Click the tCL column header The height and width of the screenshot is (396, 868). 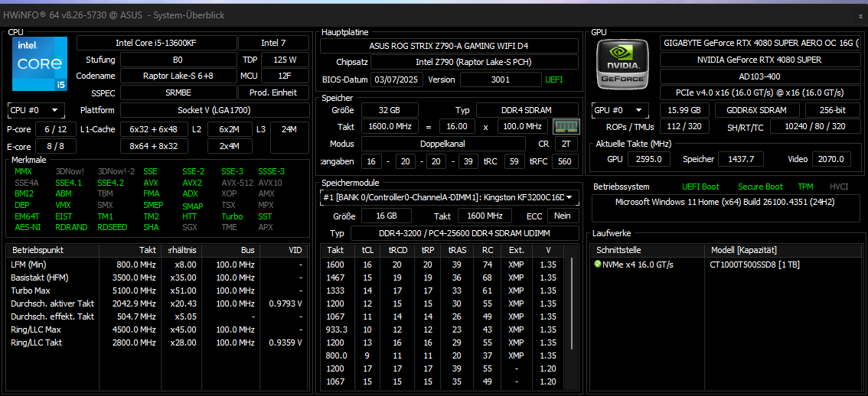[367, 250]
